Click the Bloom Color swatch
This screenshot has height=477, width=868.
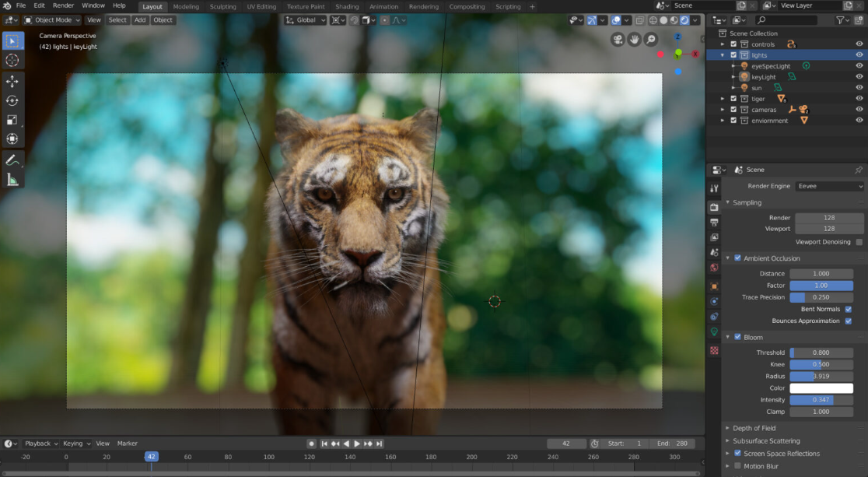click(x=821, y=388)
